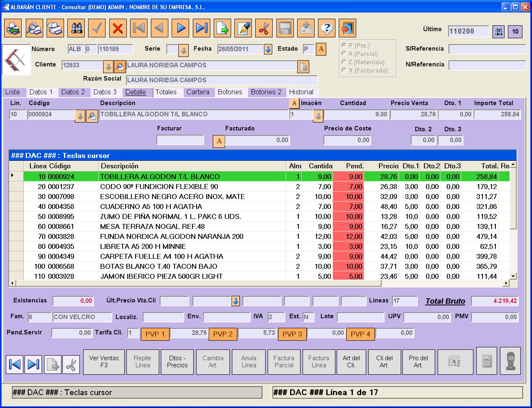Screen dimensions: 532x408
Task: Click A button next to Facturado field
Action: point(219,141)
